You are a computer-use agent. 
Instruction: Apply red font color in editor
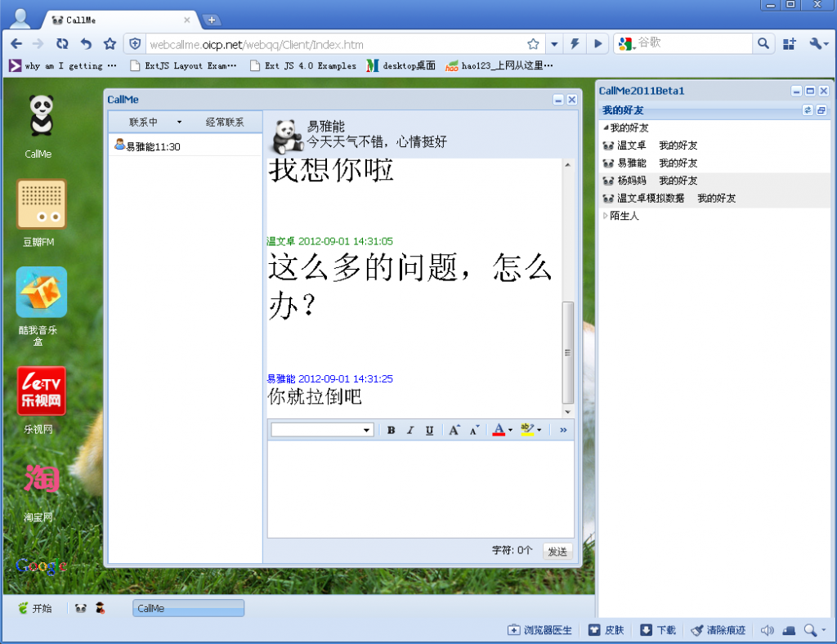[499, 430]
